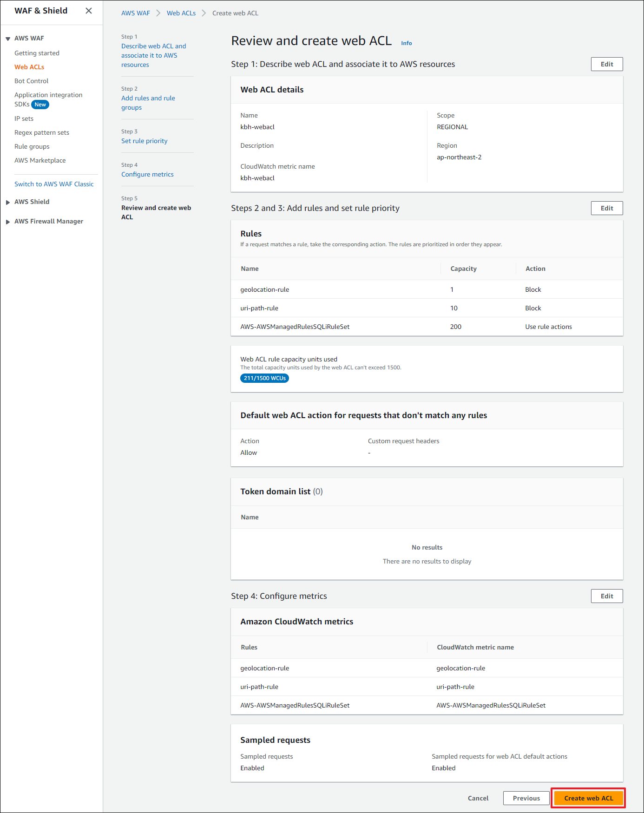Click capacity value 200
The height and width of the screenshot is (813, 644).
(x=456, y=327)
